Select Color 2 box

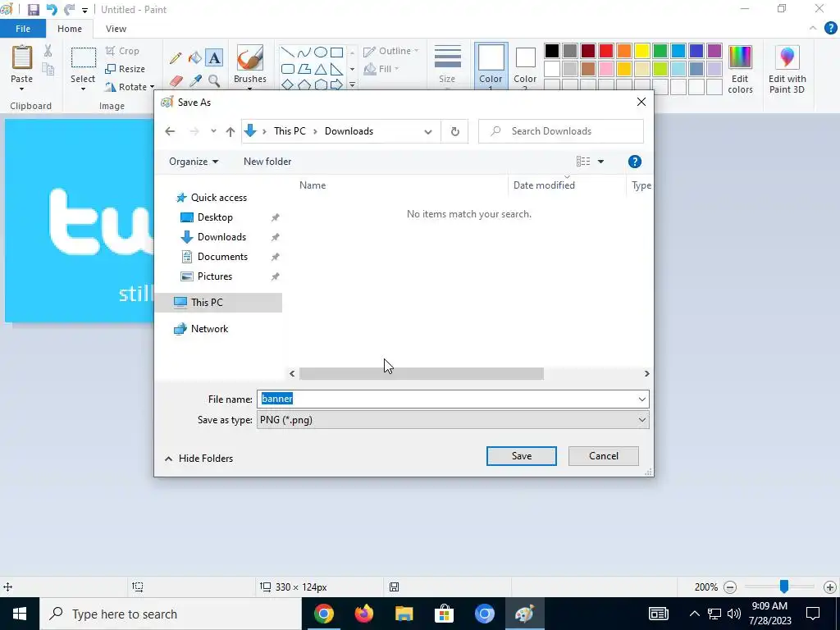[x=525, y=66]
